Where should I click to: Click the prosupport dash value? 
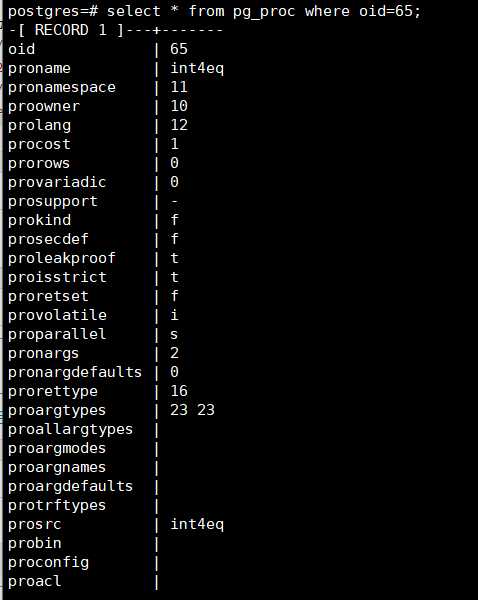pos(175,202)
